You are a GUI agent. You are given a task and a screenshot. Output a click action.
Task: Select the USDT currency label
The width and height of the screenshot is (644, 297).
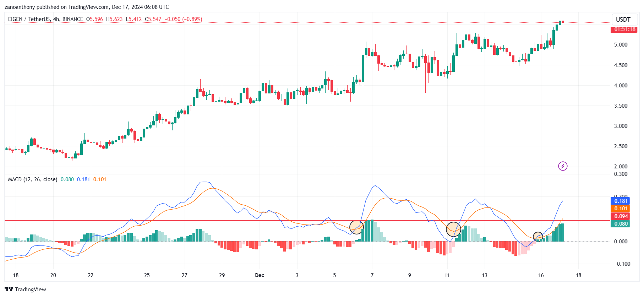(x=623, y=20)
